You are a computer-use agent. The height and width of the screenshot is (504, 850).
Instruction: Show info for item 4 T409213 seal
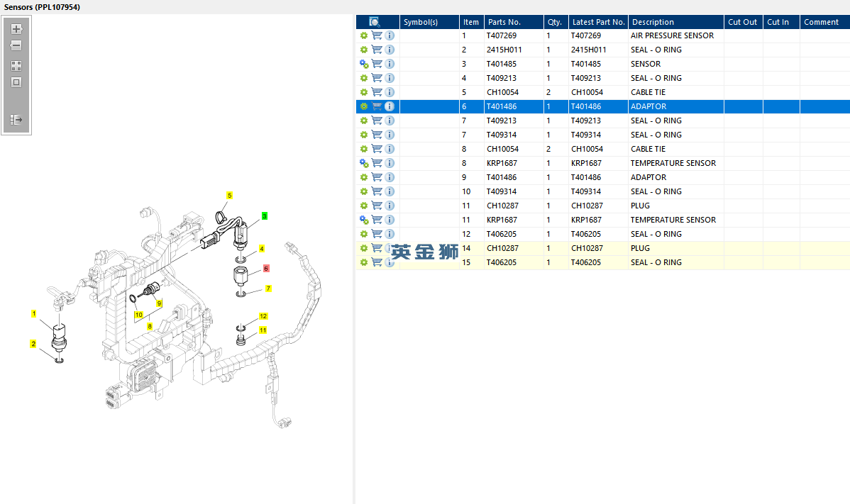(390, 78)
